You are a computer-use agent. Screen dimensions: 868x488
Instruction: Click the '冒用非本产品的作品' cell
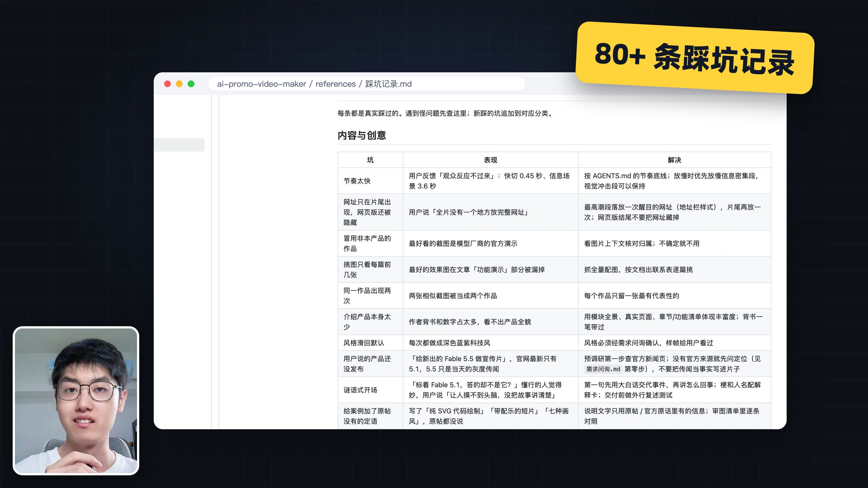[370, 243]
